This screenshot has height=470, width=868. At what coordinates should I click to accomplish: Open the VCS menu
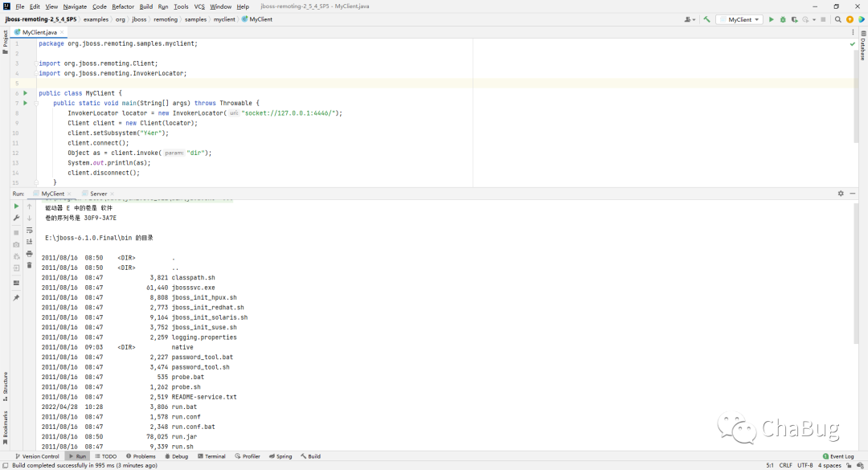pyautogui.click(x=199, y=6)
